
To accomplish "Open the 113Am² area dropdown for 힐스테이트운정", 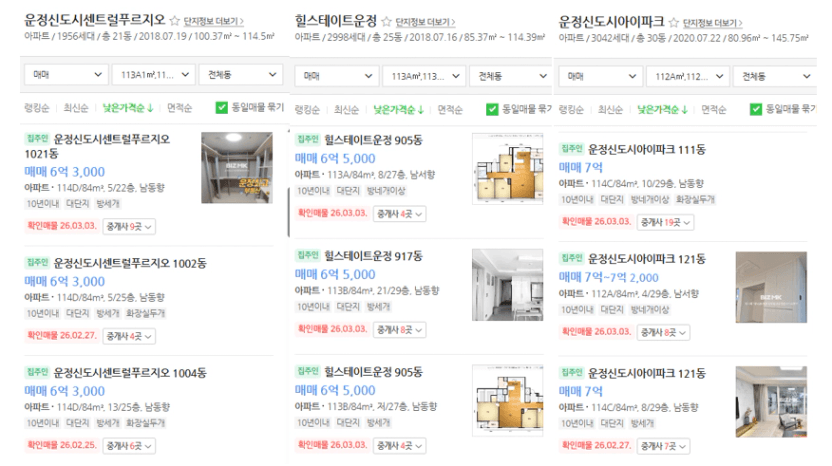I will tap(424, 76).
